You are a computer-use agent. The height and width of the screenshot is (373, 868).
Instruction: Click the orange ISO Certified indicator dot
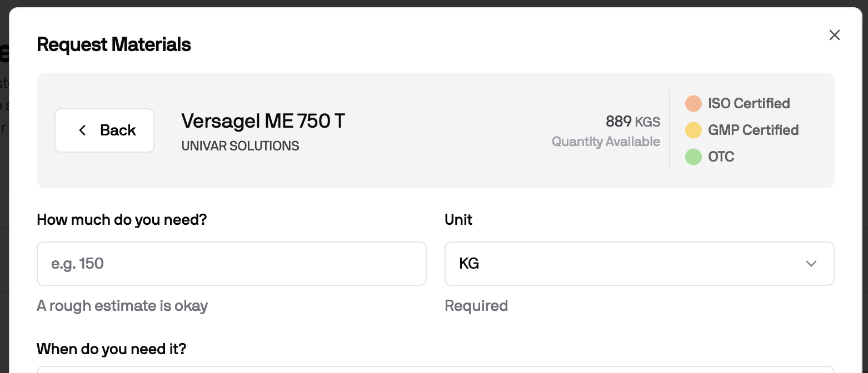coord(694,103)
